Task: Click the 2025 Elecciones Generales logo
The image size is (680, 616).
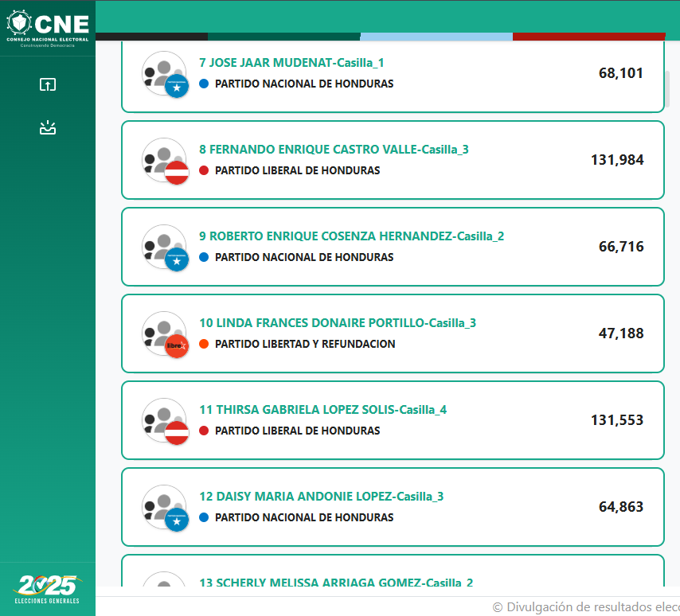Action: tap(47, 589)
